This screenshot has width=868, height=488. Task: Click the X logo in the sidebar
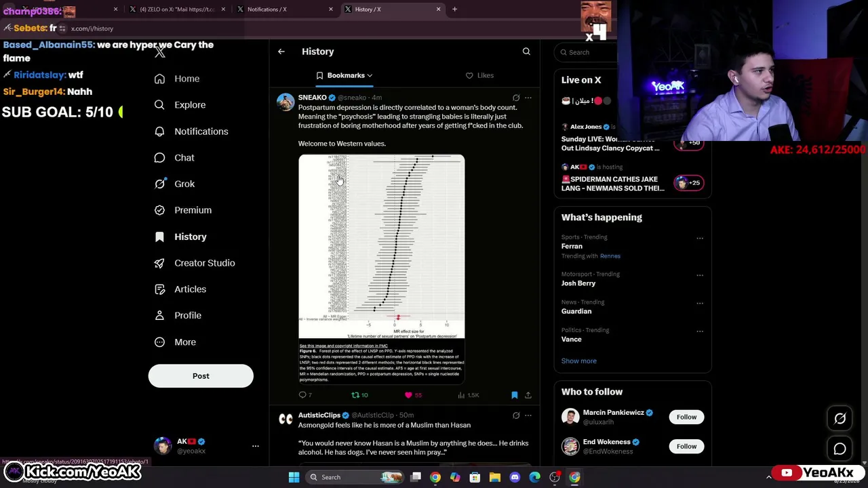click(160, 52)
